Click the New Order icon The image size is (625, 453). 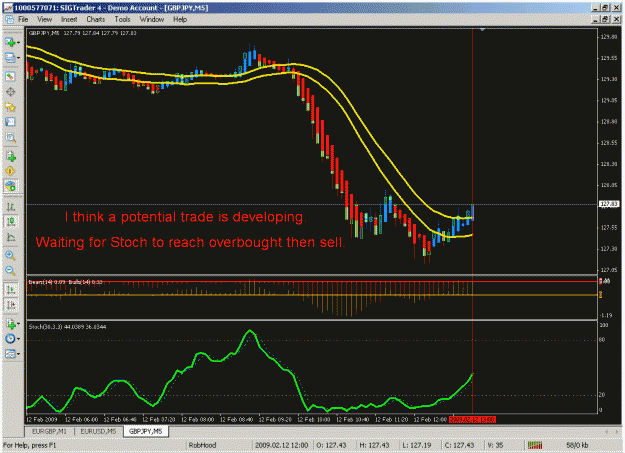[x=11, y=156]
